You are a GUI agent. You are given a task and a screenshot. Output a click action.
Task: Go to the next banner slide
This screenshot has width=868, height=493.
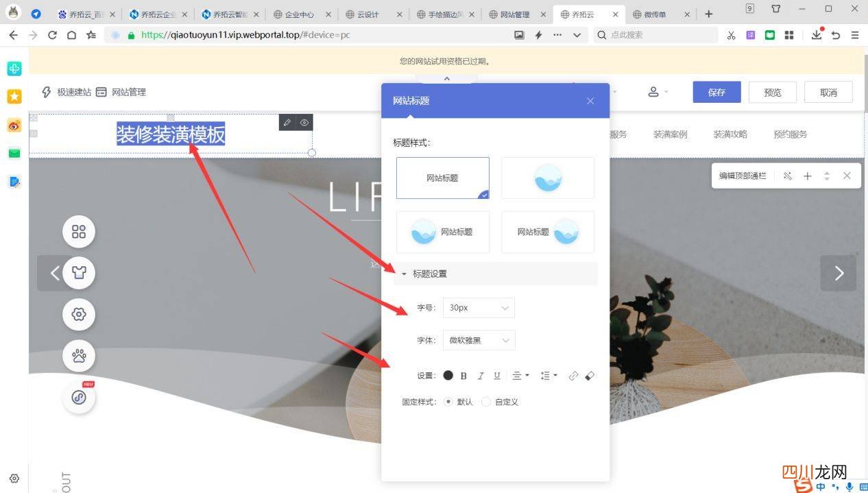click(x=839, y=274)
